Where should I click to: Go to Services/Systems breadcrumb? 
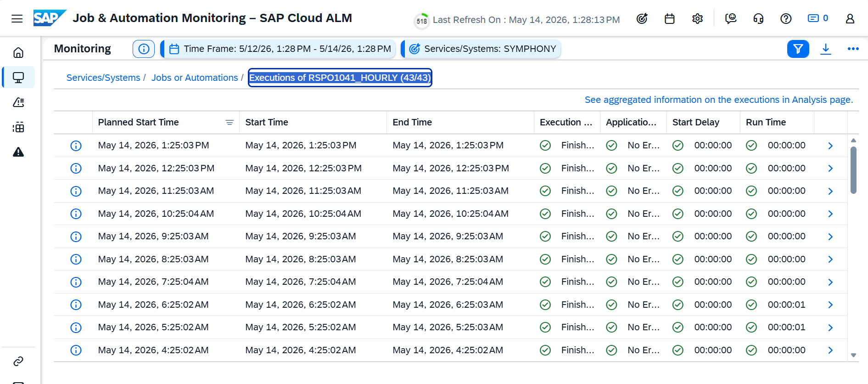103,78
